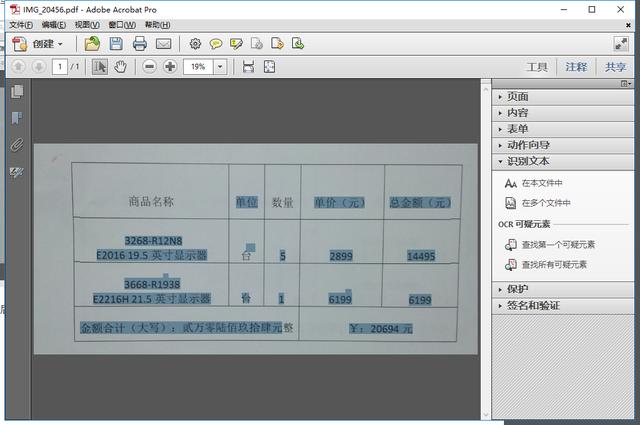The image size is (640, 425).
Task: Toggle the page thumbnails sidebar panel
Action: coord(17,92)
